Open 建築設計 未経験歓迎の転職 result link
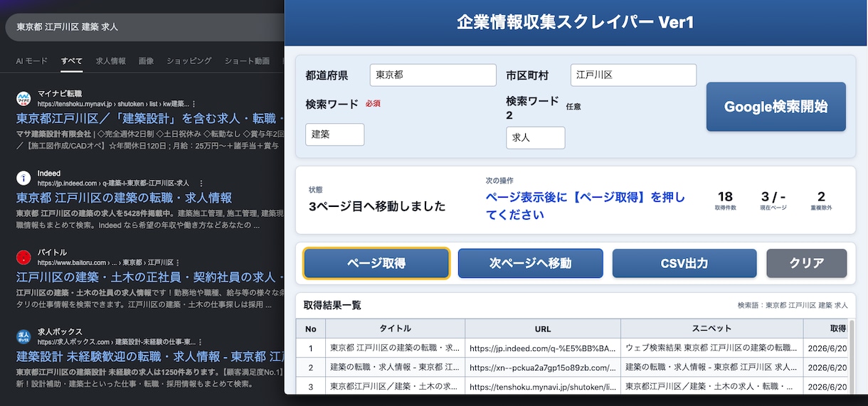 click(150, 356)
